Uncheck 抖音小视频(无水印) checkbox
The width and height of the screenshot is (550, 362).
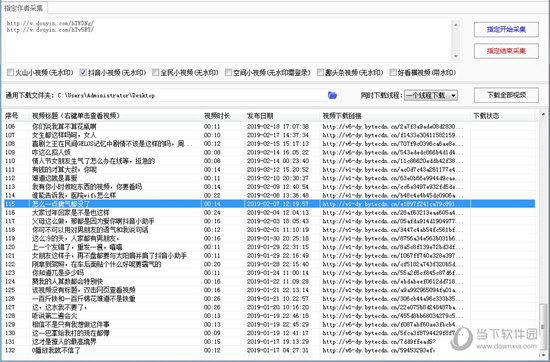click(x=83, y=73)
